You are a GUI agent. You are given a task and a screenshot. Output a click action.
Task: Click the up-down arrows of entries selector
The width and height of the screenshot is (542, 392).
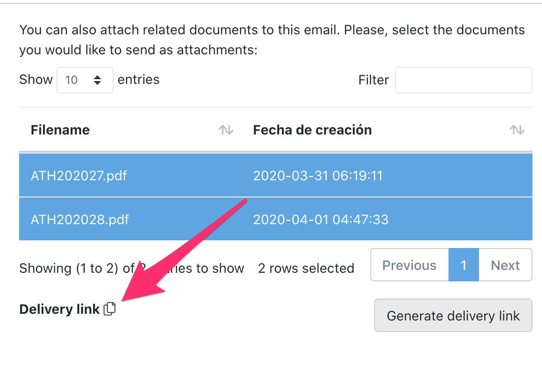pos(97,80)
